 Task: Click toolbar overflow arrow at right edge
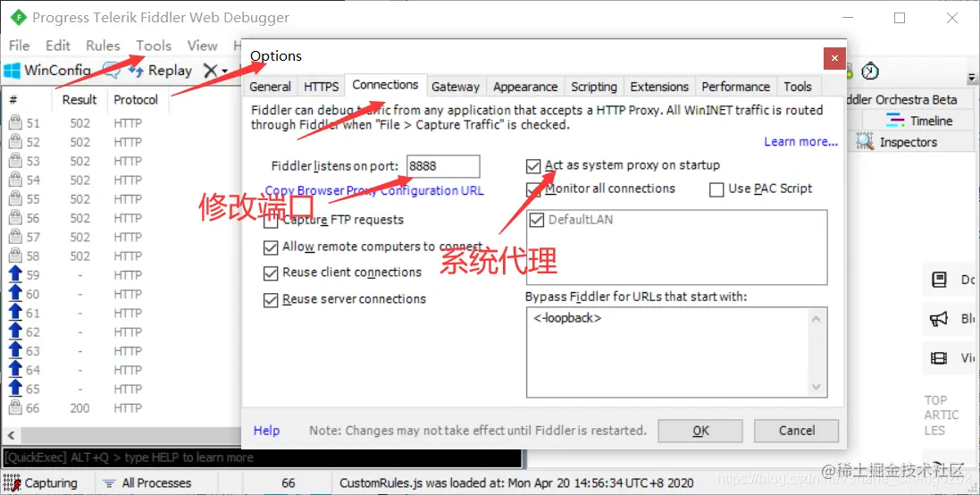[x=972, y=78]
